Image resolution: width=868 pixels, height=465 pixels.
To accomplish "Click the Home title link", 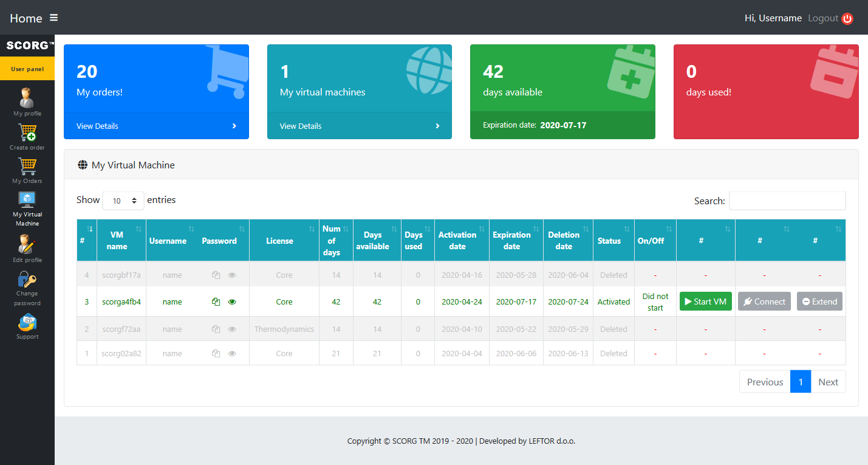I will pyautogui.click(x=26, y=18).
